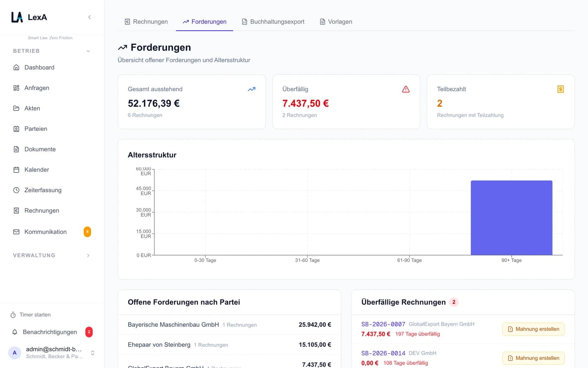Click the Akten folder icon

(x=16, y=108)
